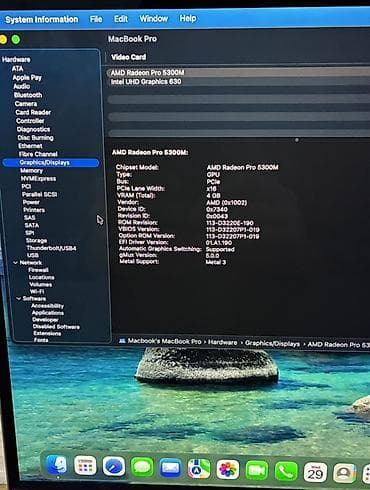Select Volumes under Network

(41, 285)
